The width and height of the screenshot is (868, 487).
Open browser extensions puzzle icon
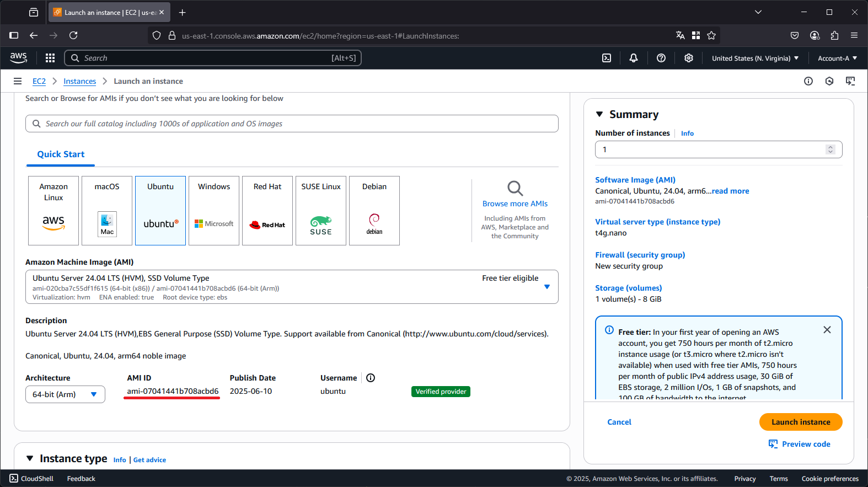834,35
